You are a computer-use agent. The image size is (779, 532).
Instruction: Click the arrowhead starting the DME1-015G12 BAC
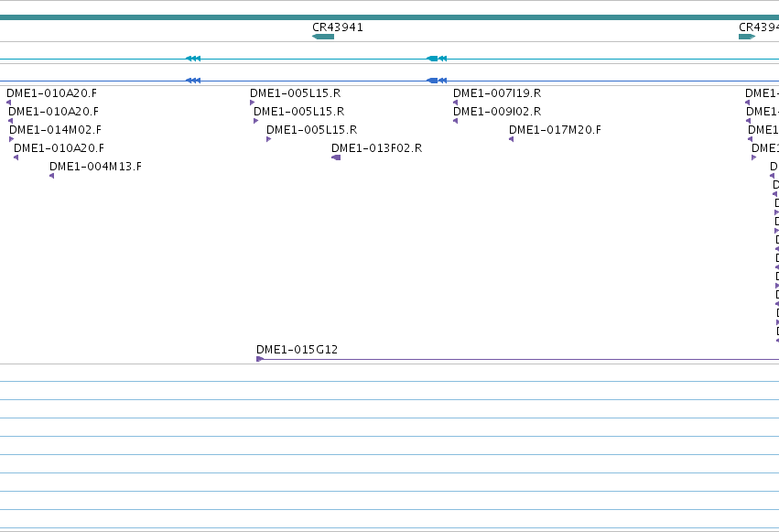pos(260,359)
